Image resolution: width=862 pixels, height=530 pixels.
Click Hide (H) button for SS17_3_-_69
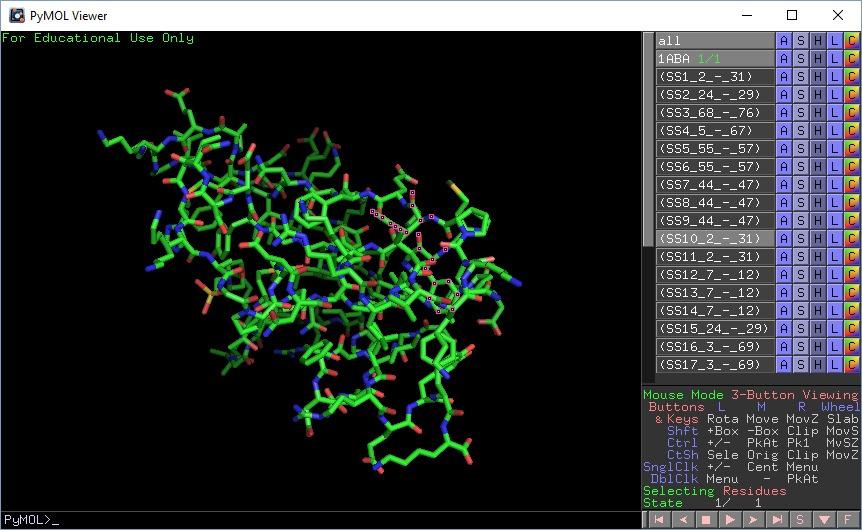(x=817, y=365)
